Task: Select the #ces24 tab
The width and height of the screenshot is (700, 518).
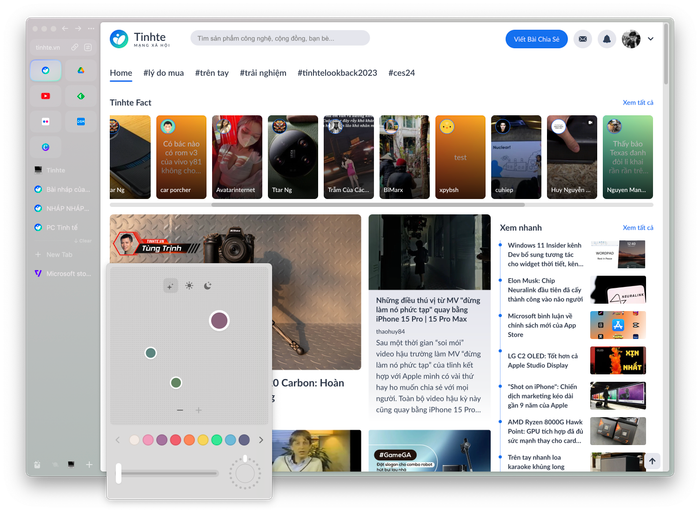Action: pyautogui.click(x=401, y=73)
